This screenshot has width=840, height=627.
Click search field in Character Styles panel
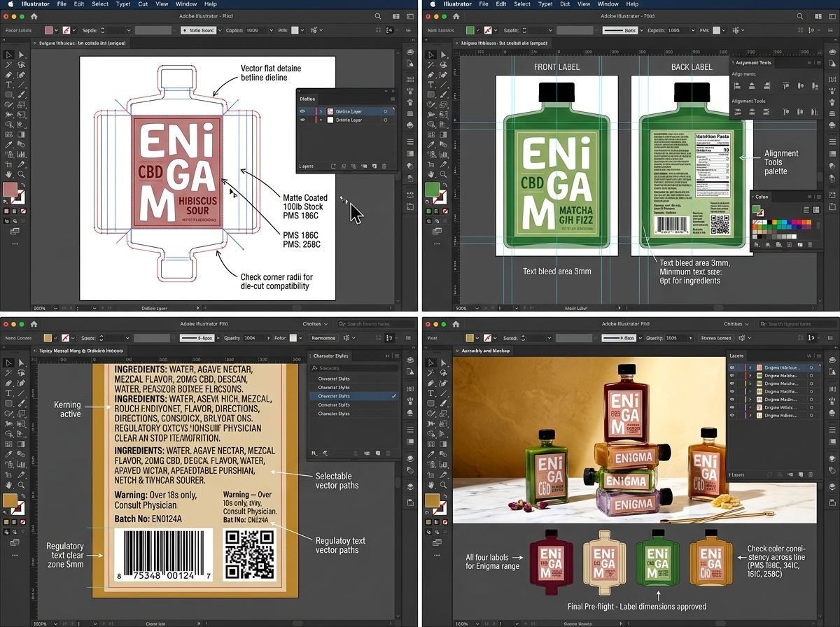click(354, 368)
